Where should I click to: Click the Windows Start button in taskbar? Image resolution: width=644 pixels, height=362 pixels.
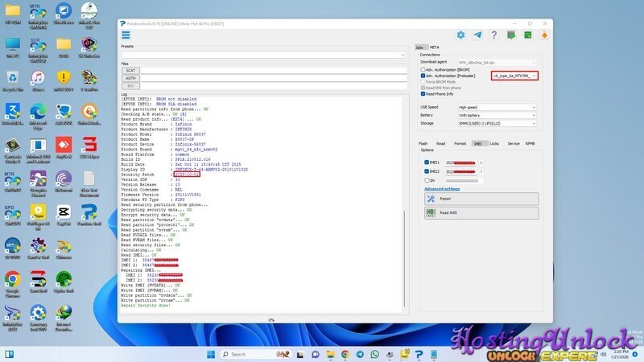pos(212,353)
